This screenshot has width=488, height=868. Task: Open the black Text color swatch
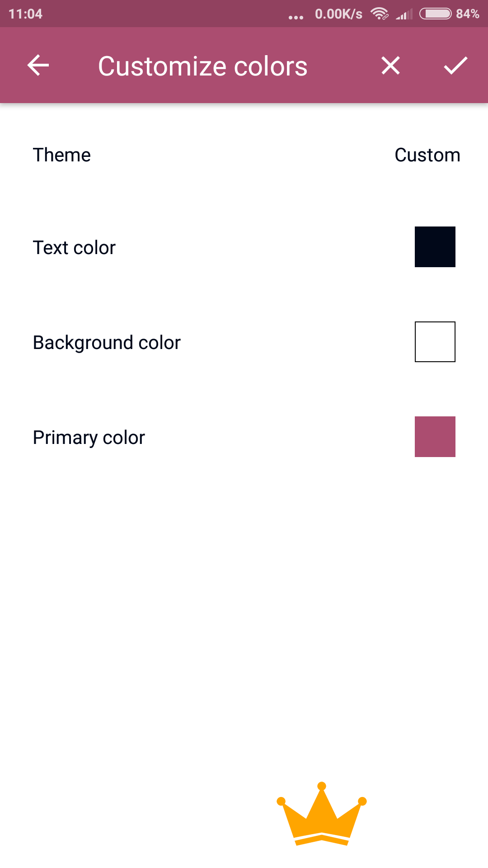tap(435, 247)
